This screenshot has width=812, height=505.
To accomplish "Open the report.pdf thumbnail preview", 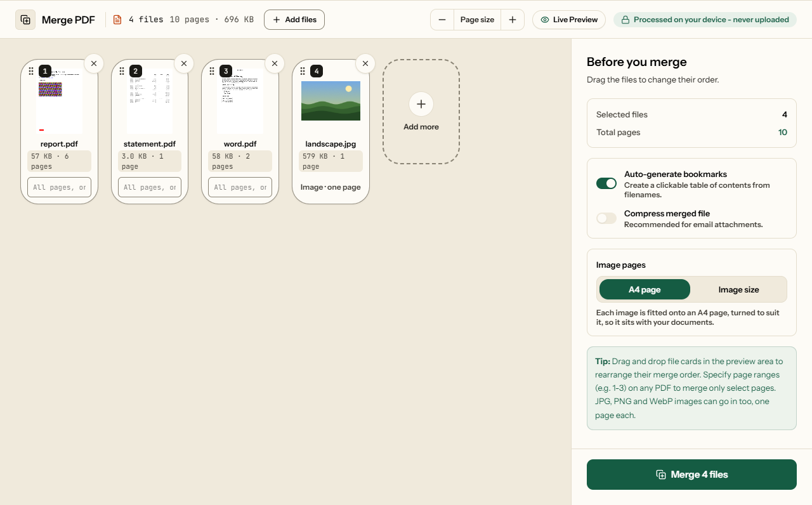I will tap(60, 102).
